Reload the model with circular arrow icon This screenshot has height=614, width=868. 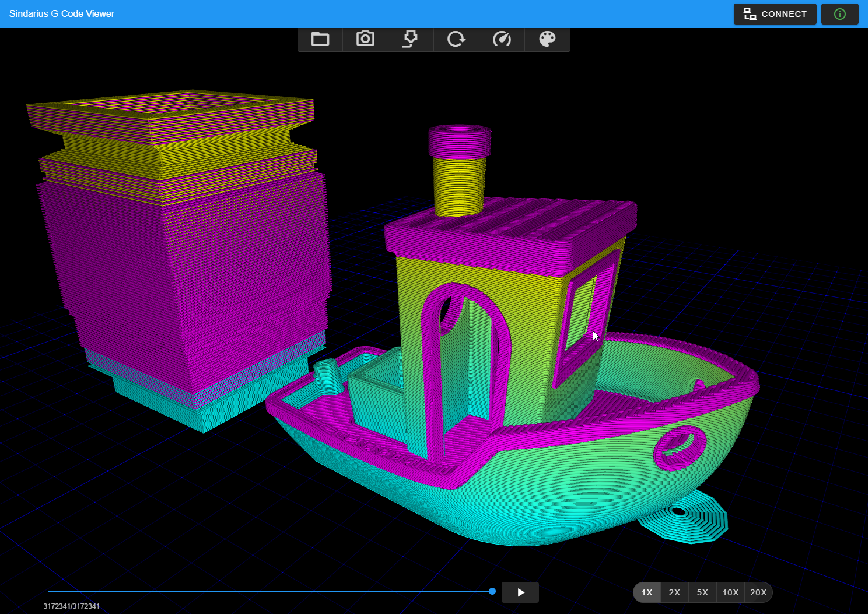pyautogui.click(x=456, y=39)
